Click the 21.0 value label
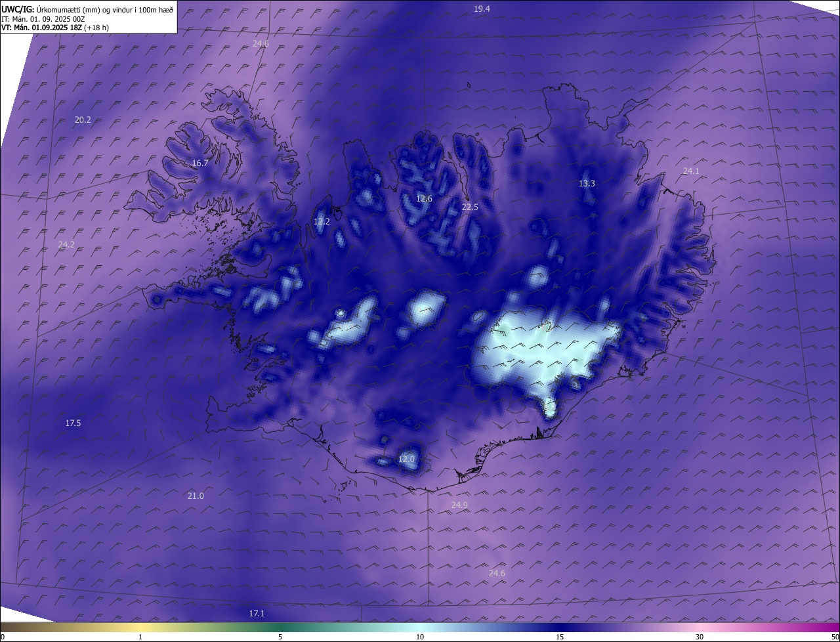This screenshot has width=840, height=642. click(x=196, y=496)
